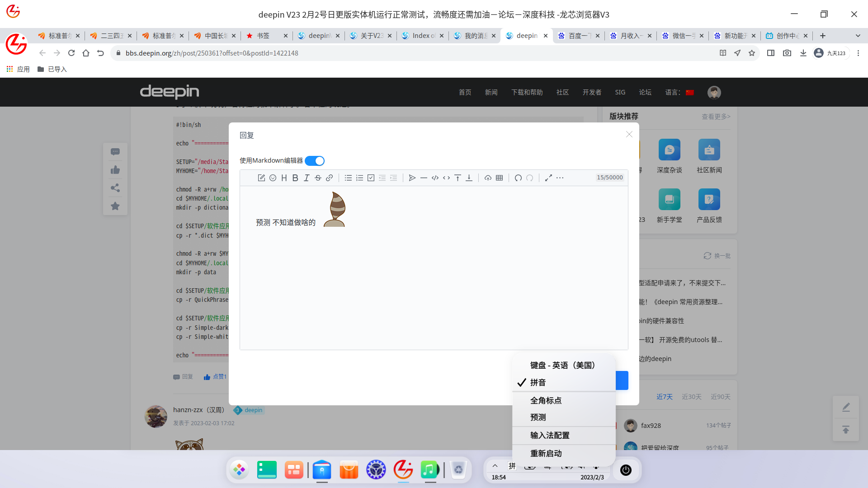
Task: Expand the browser tab list chevron
Action: [858, 36]
